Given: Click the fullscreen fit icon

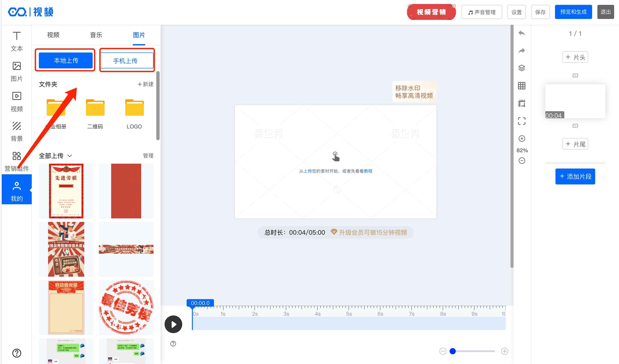Looking at the screenshot, I should (x=521, y=121).
